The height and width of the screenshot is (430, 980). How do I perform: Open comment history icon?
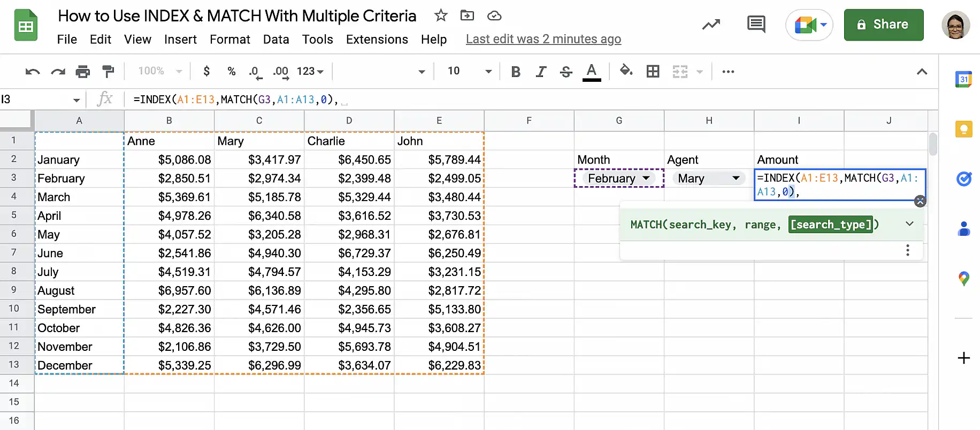coord(756,24)
